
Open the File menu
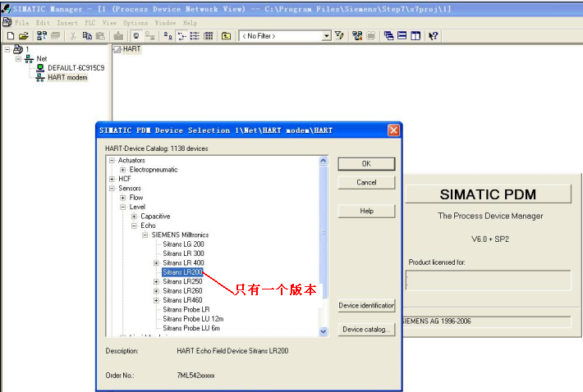click(x=22, y=23)
